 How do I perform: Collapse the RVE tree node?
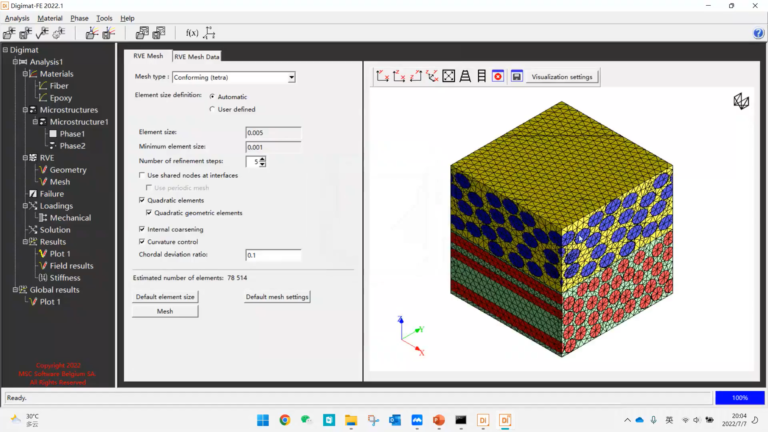click(25, 157)
